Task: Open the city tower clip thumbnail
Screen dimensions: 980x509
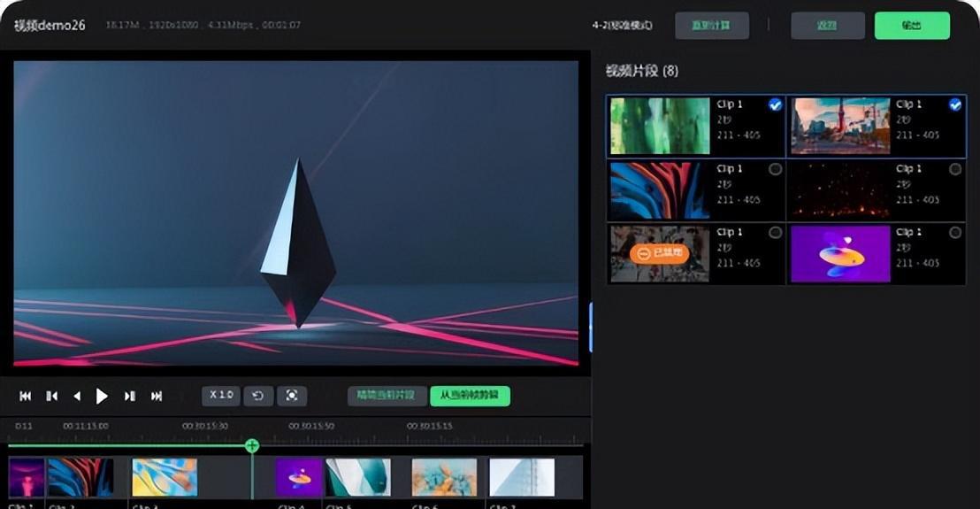Action: [x=840, y=126]
